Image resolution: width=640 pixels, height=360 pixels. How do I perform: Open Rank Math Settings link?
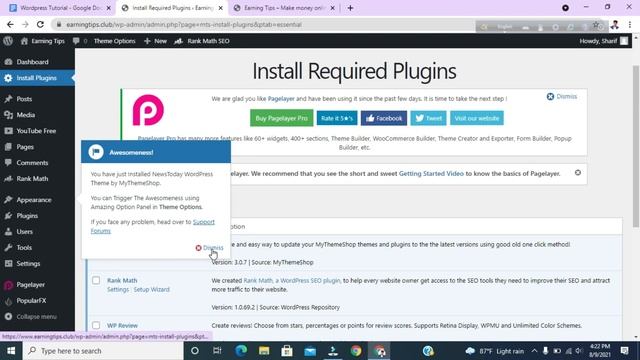(118, 289)
